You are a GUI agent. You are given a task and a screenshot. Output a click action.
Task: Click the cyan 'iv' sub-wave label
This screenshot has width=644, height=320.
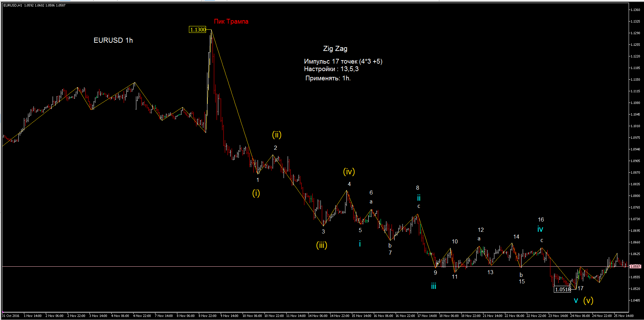[x=540, y=229]
